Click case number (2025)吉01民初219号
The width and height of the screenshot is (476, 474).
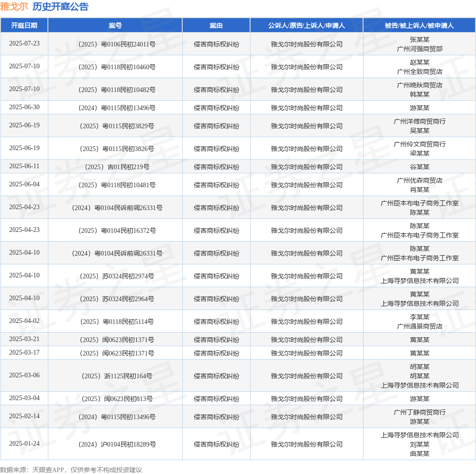pos(115,167)
